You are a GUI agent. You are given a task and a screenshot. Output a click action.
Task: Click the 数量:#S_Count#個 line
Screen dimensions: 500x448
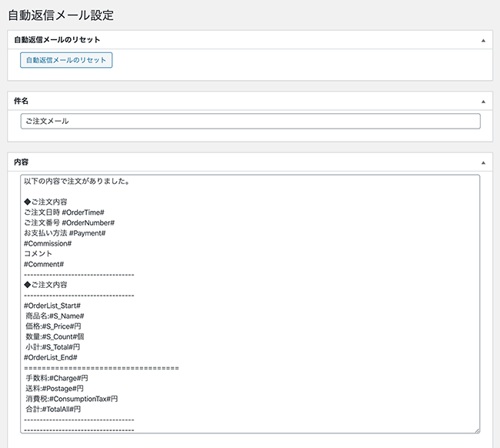[x=55, y=336]
